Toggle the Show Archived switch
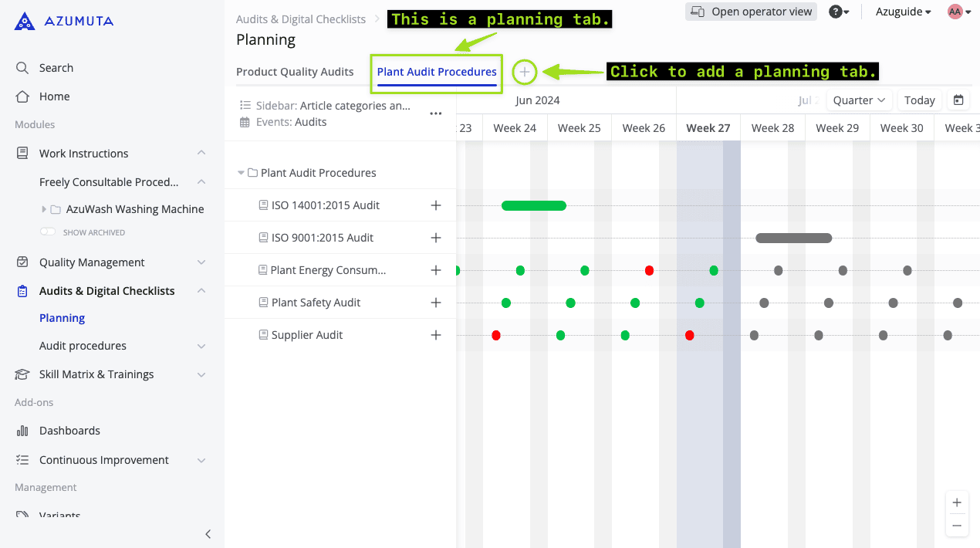 point(48,232)
